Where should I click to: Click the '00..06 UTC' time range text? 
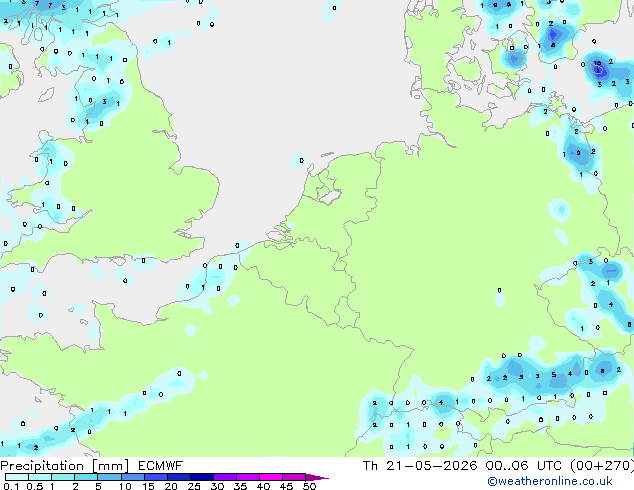tap(523, 466)
